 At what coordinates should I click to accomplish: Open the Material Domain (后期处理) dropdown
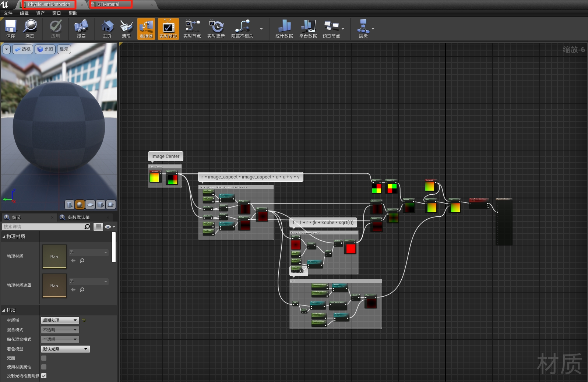coord(60,320)
